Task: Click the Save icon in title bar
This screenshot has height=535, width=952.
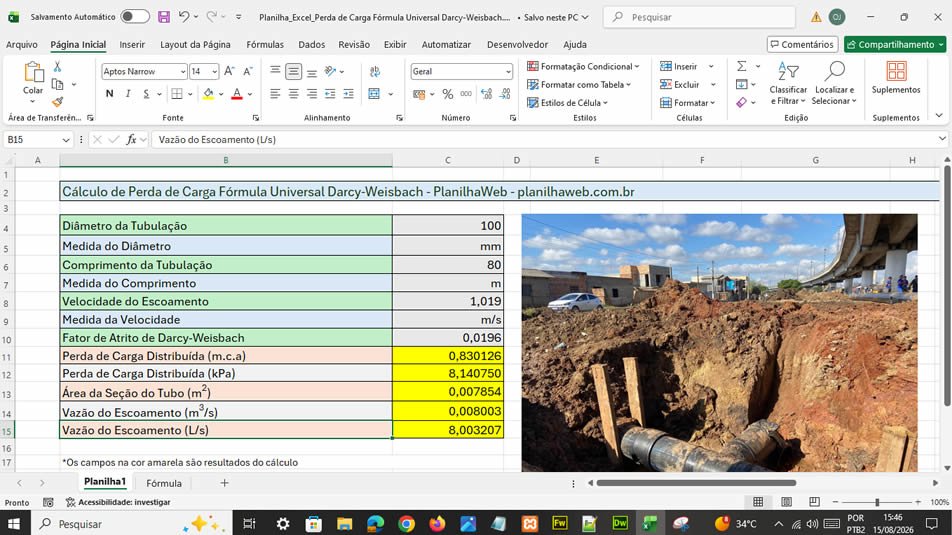Action: pyautogui.click(x=164, y=17)
